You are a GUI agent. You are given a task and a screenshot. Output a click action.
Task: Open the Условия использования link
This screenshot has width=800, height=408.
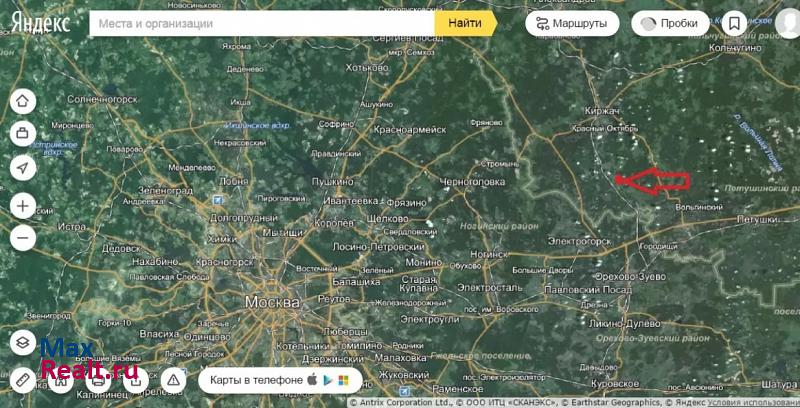[753, 402]
